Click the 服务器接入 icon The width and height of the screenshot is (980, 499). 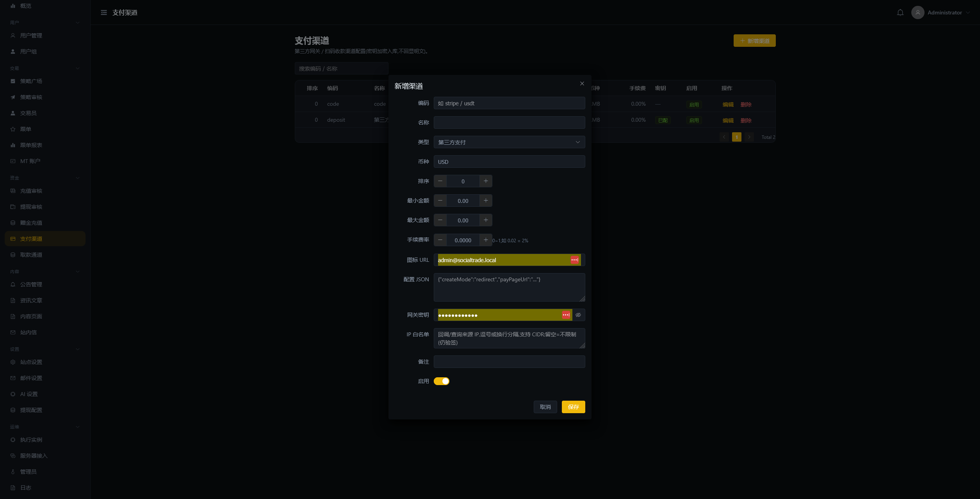(13, 456)
